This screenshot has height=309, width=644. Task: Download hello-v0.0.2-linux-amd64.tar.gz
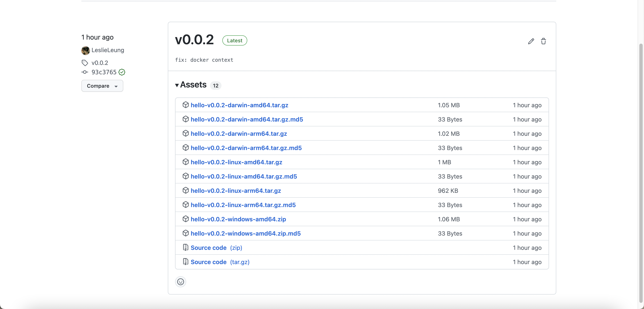tap(236, 162)
